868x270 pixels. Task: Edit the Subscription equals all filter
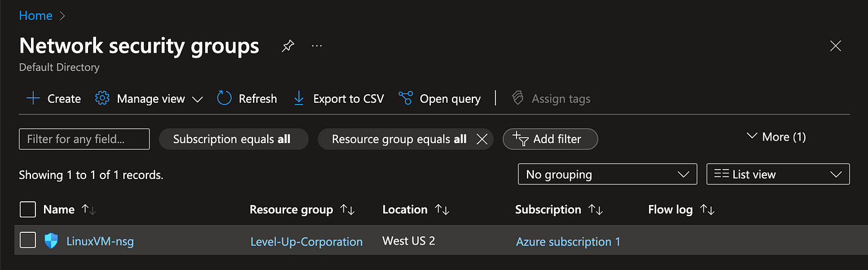pyautogui.click(x=233, y=139)
